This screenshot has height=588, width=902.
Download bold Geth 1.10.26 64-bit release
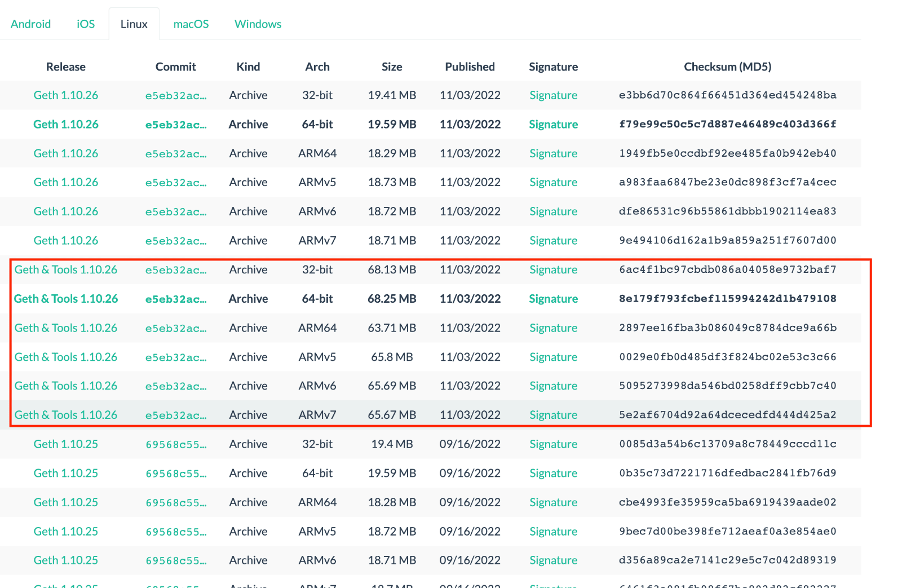point(66,125)
